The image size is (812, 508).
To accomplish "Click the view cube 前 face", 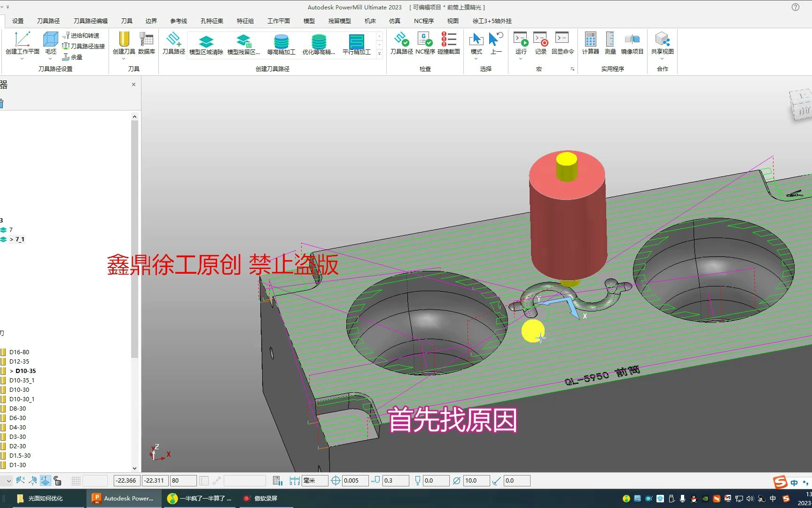I will [804, 111].
